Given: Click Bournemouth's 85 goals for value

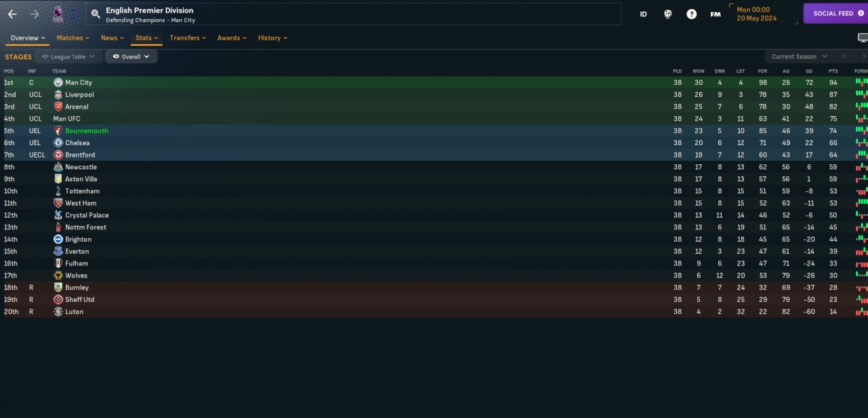Looking at the screenshot, I should pos(763,131).
